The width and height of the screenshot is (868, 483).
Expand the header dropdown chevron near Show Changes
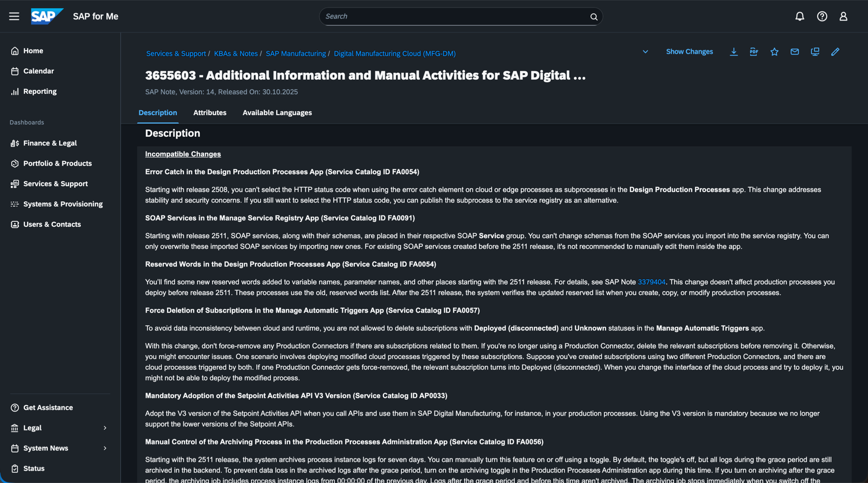pyautogui.click(x=646, y=52)
